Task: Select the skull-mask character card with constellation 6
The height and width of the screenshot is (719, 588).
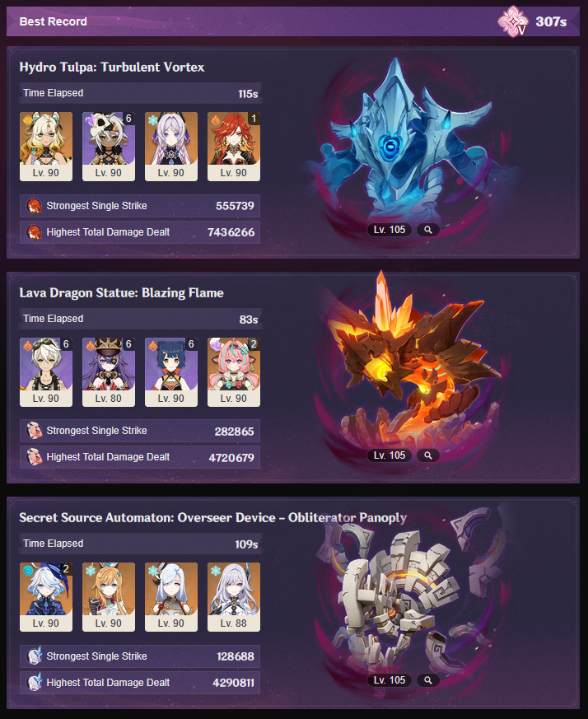Action: (108, 147)
